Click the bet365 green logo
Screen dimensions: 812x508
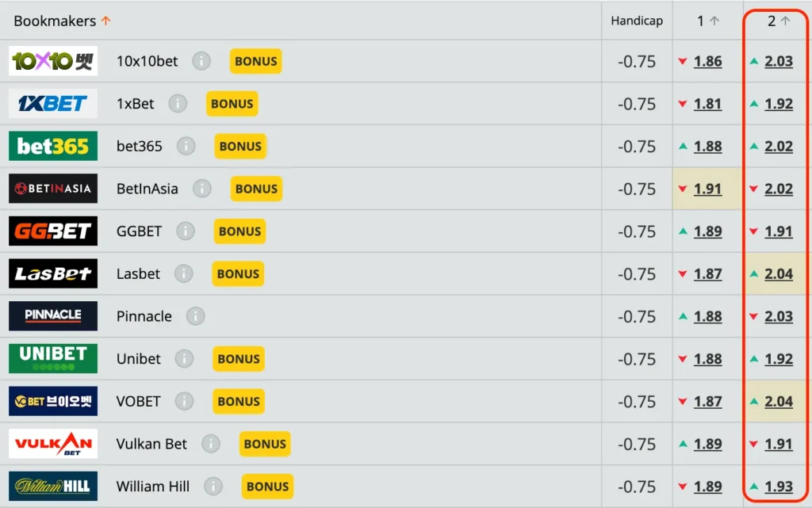tap(53, 146)
